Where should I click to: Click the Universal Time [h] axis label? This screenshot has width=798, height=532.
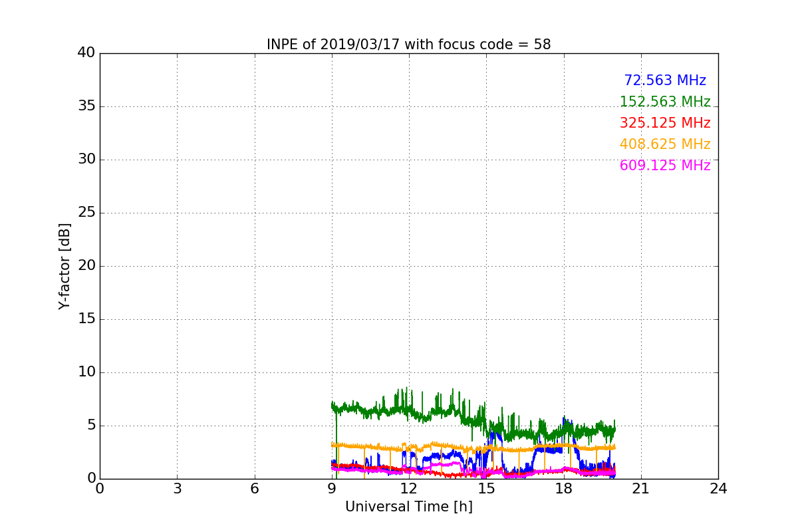(409, 507)
